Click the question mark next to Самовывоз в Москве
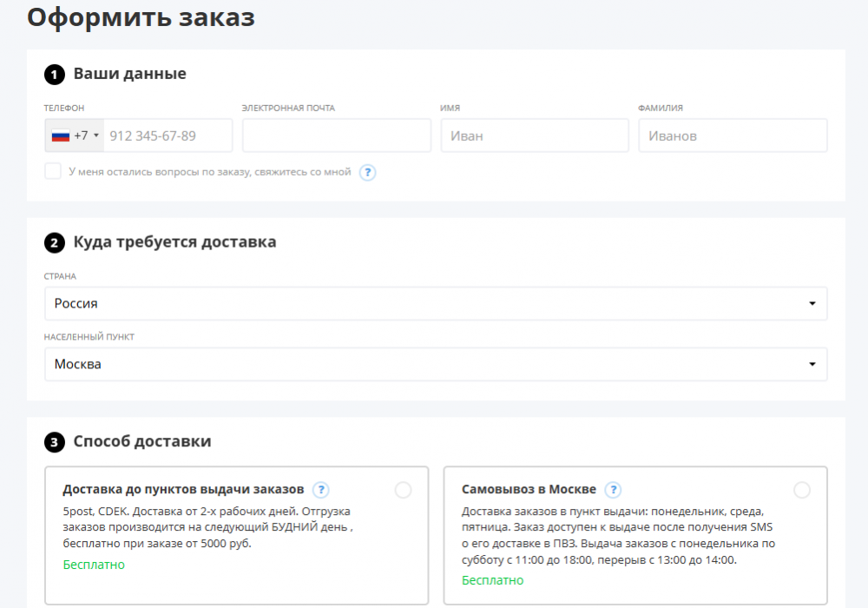The height and width of the screenshot is (608, 868). 613,490
